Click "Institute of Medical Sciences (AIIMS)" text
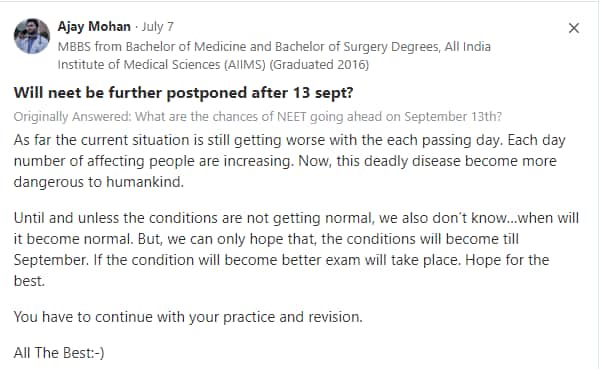Image resolution: width=599 pixels, height=369 pixels. tap(162, 65)
